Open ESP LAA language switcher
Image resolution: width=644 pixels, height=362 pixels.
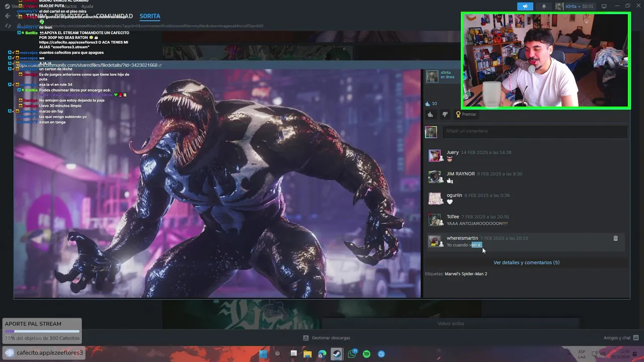(582, 354)
